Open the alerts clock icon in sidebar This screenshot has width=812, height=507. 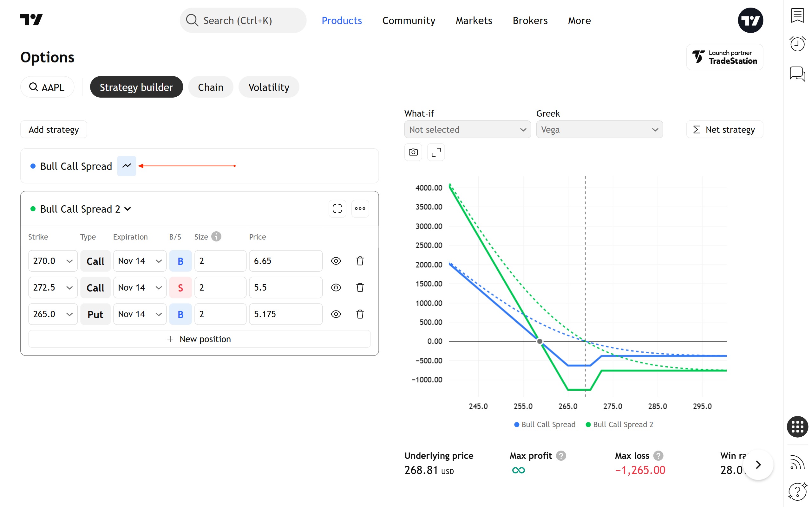(797, 44)
